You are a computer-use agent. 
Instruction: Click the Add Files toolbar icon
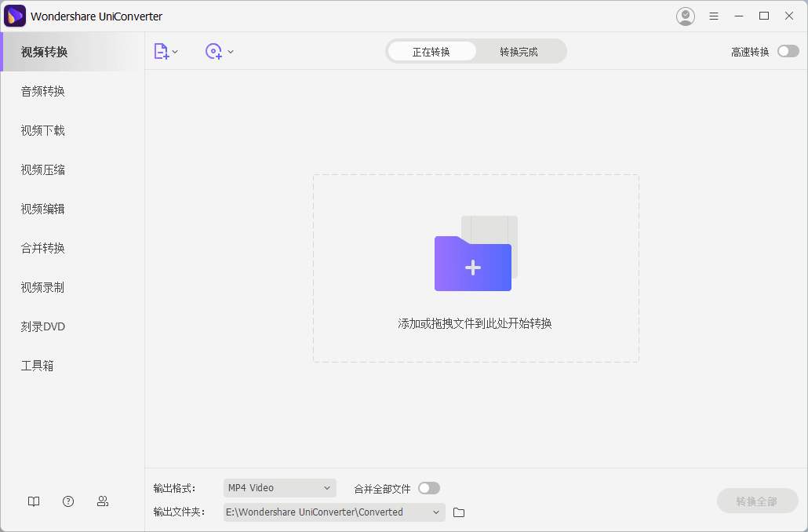click(162, 51)
